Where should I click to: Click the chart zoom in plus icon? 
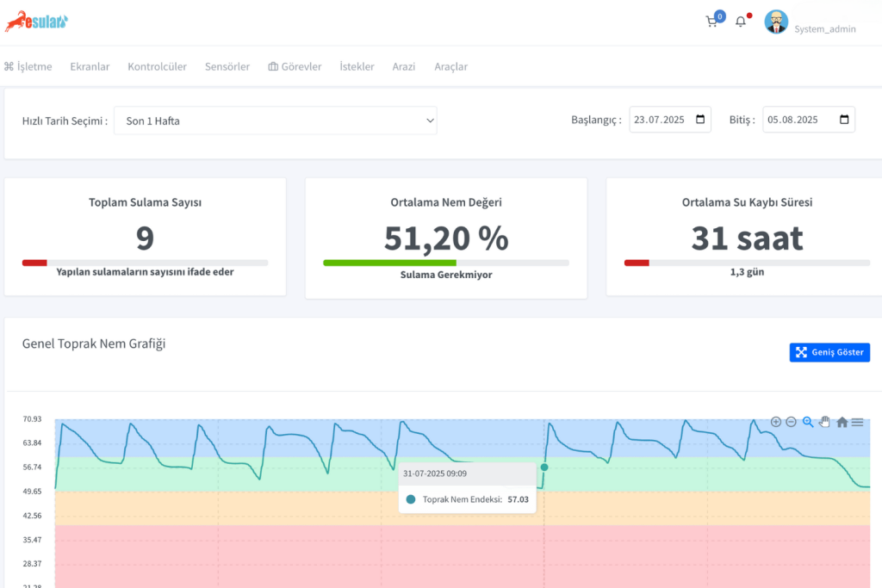(x=776, y=422)
